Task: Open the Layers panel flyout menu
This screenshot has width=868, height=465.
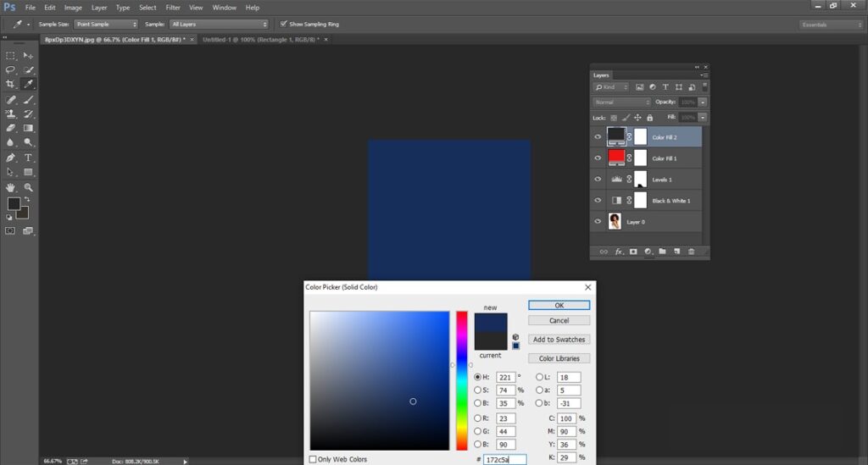Action: click(x=704, y=75)
